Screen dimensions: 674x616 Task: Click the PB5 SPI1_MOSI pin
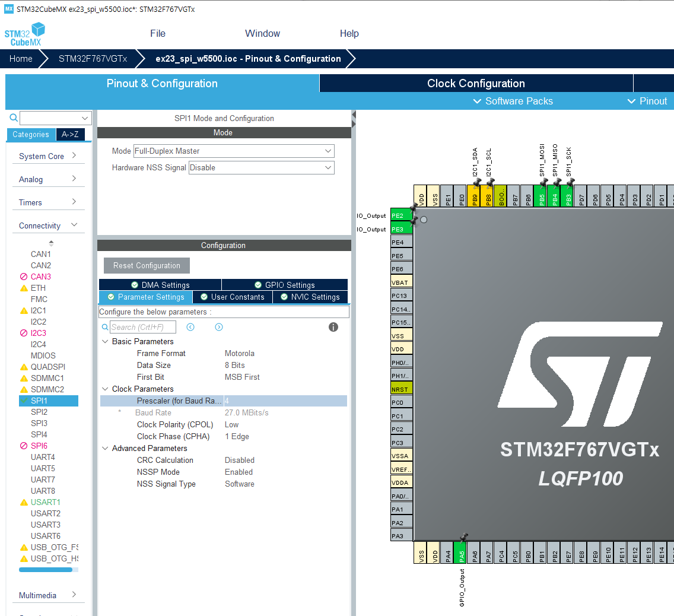(541, 196)
